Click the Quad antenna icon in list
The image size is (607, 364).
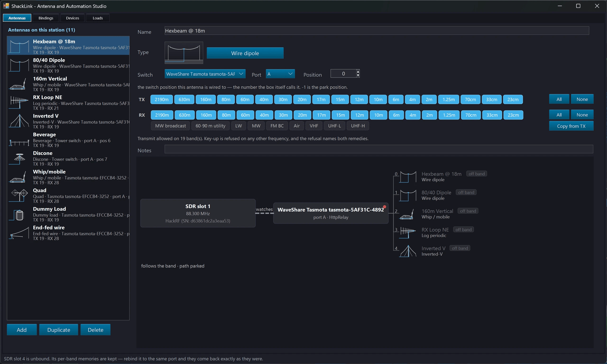[x=19, y=196]
